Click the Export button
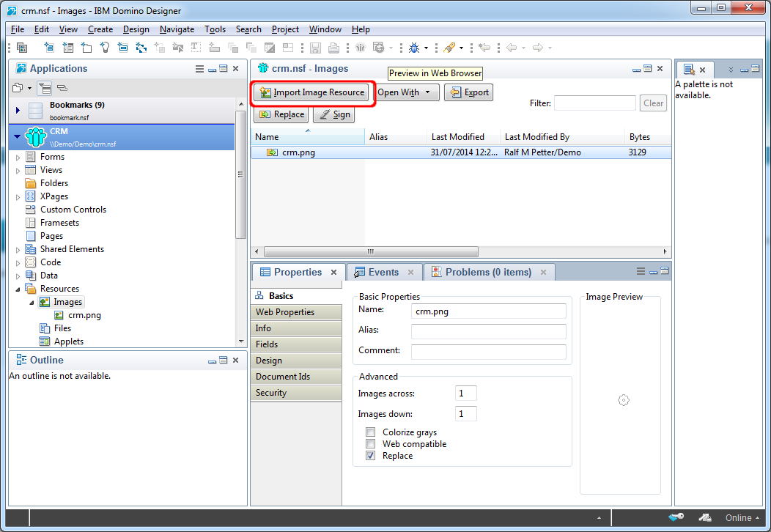771x532 pixels. tap(469, 92)
